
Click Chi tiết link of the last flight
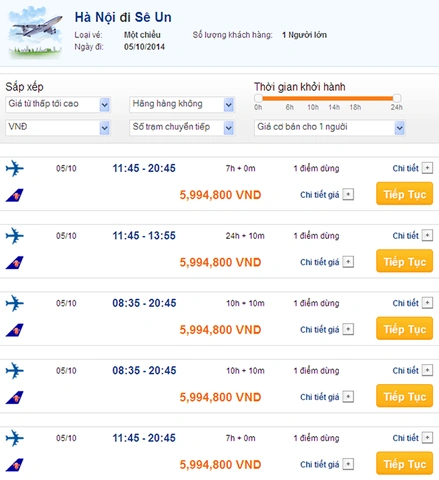[405, 438]
